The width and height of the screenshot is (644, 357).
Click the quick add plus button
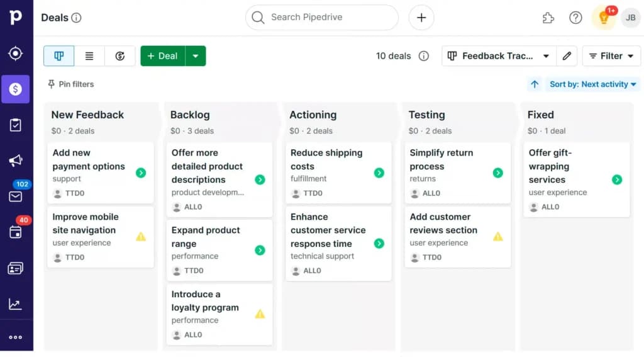[x=421, y=17]
